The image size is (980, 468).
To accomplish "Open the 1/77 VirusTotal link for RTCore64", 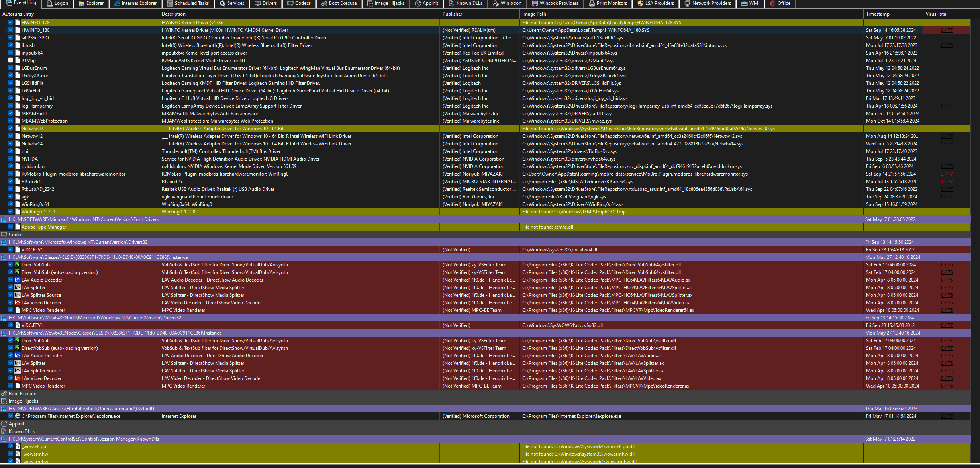I will (947, 182).
